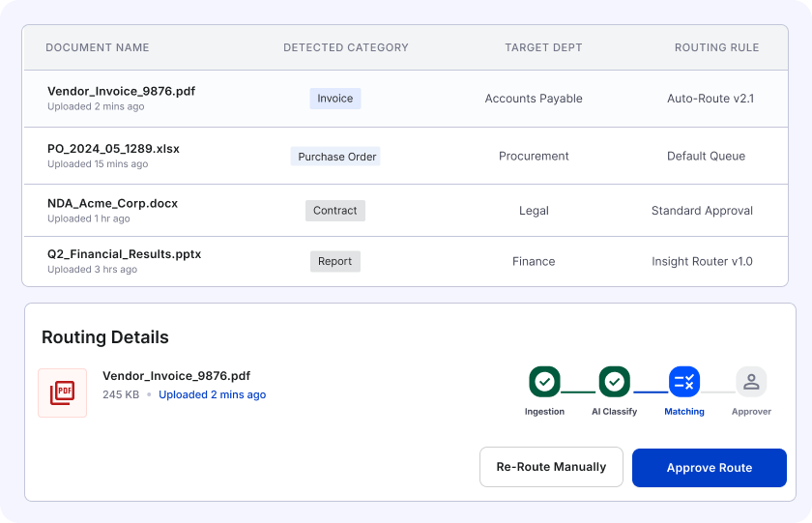Click the 245 KB file size text
Image resolution: width=812 pixels, height=523 pixels.
[121, 394]
